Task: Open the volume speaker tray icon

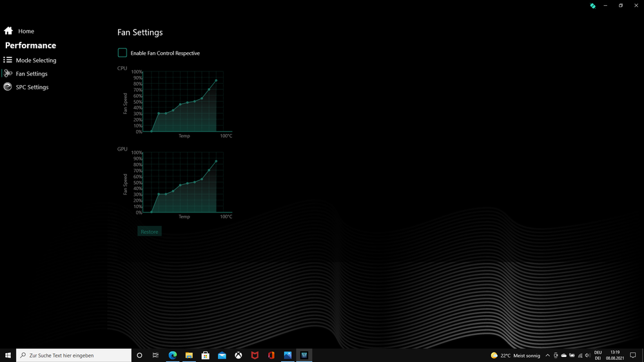Action: point(588,356)
